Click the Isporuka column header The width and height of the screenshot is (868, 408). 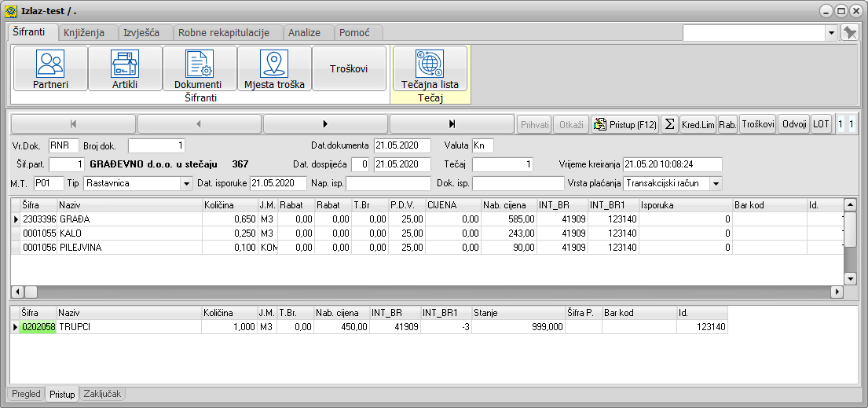click(x=687, y=205)
